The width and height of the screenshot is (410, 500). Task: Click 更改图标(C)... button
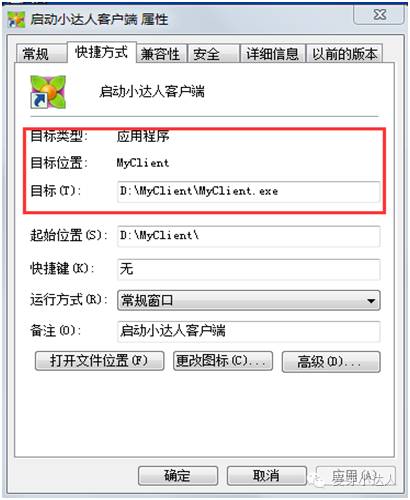click(223, 361)
